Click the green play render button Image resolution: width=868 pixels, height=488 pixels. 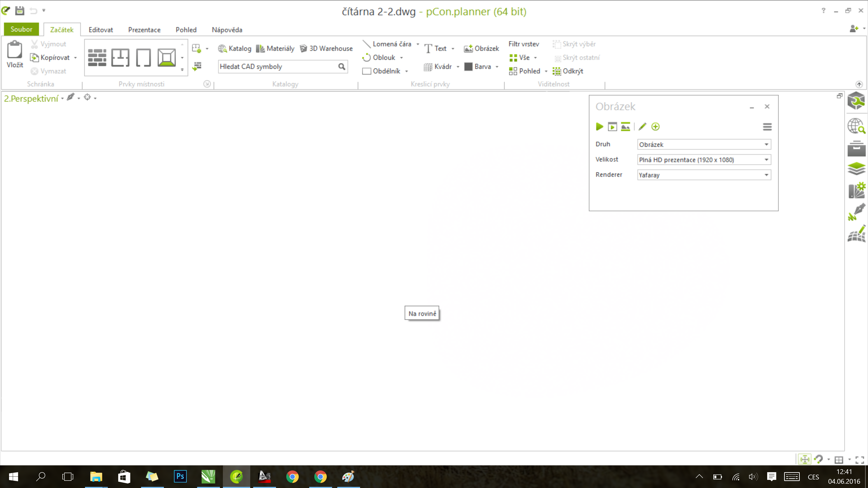click(599, 127)
